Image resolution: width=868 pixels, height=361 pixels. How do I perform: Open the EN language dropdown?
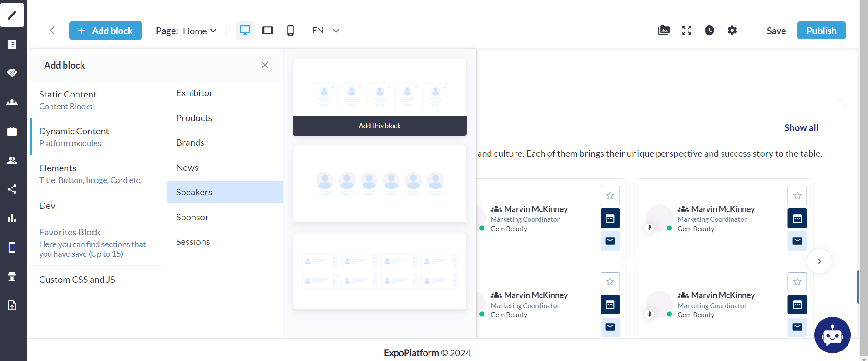pyautogui.click(x=326, y=31)
